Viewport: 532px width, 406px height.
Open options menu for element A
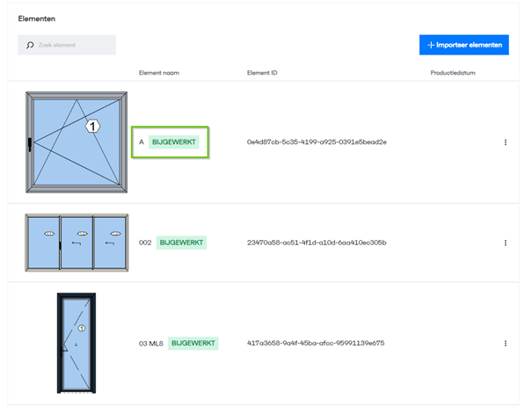(x=506, y=142)
